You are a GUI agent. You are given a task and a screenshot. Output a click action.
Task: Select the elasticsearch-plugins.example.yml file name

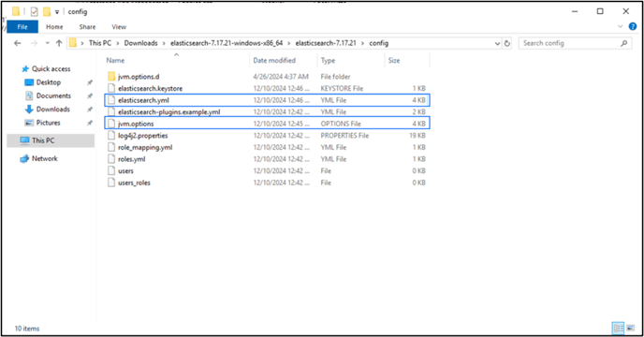click(169, 111)
